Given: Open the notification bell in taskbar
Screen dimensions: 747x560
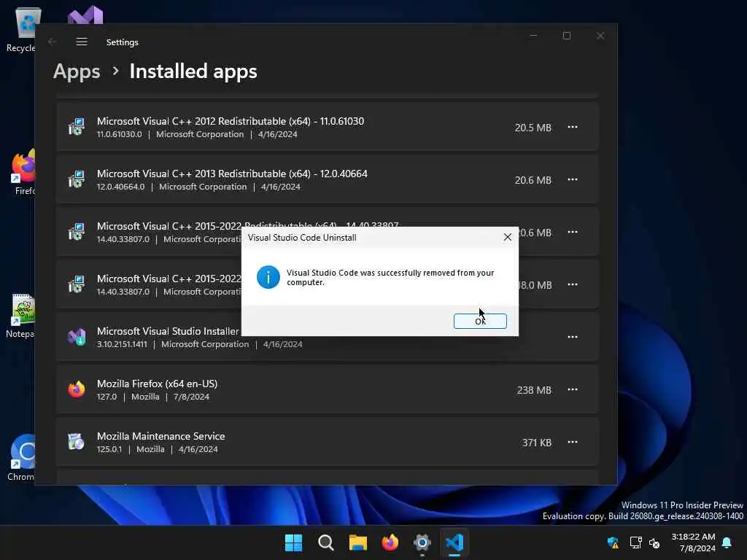Looking at the screenshot, I should pyautogui.click(x=727, y=542).
